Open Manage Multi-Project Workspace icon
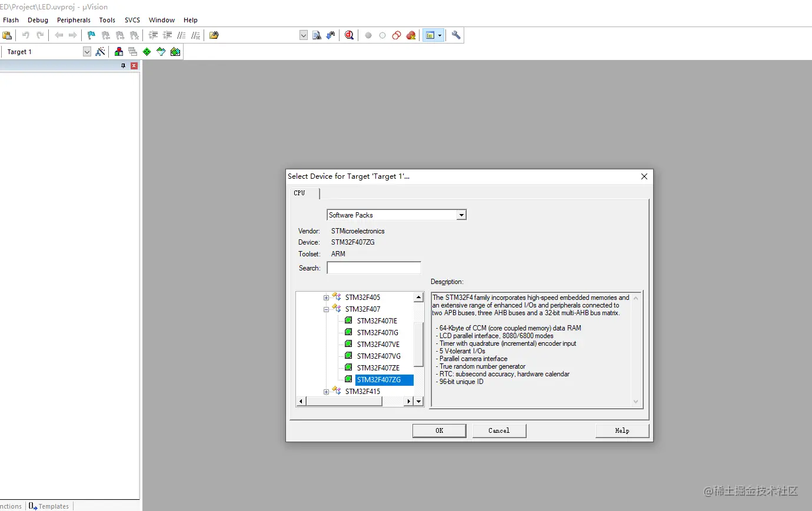The height and width of the screenshot is (511, 812). [133, 52]
